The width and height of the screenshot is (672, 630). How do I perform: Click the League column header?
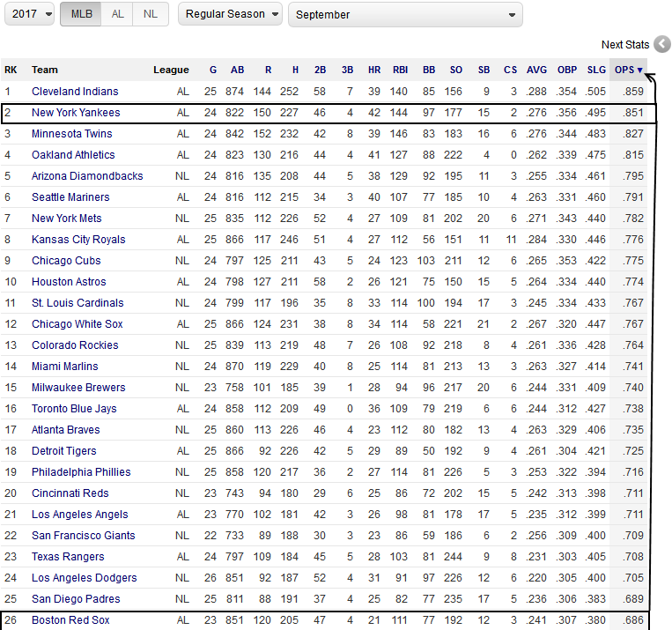click(x=171, y=70)
